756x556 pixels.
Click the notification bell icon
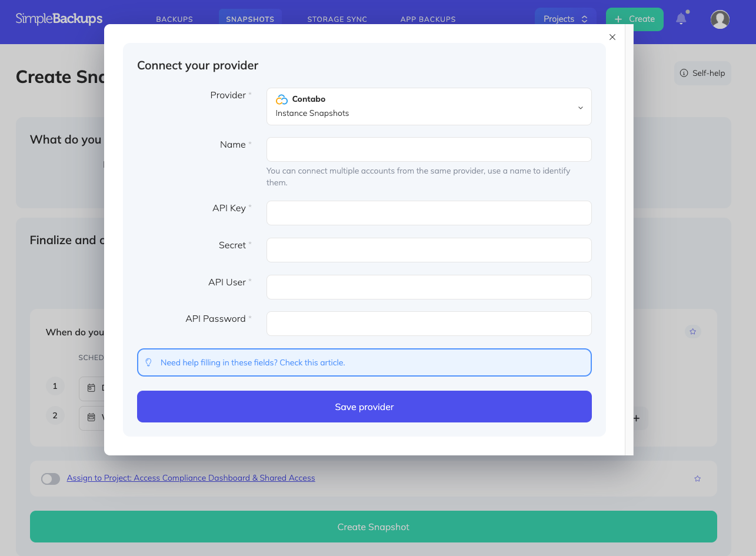pos(681,19)
